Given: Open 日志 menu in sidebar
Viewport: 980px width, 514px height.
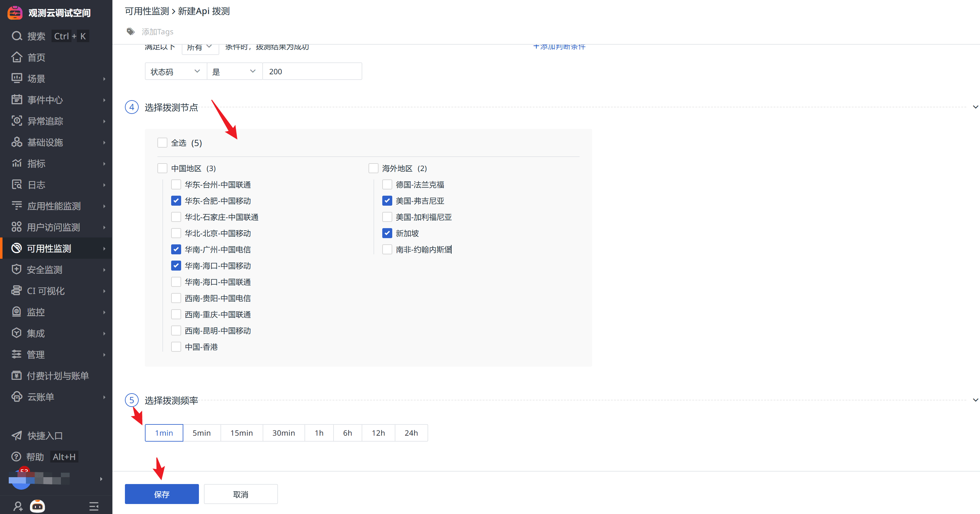Looking at the screenshot, I should pyautogui.click(x=37, y=185).
